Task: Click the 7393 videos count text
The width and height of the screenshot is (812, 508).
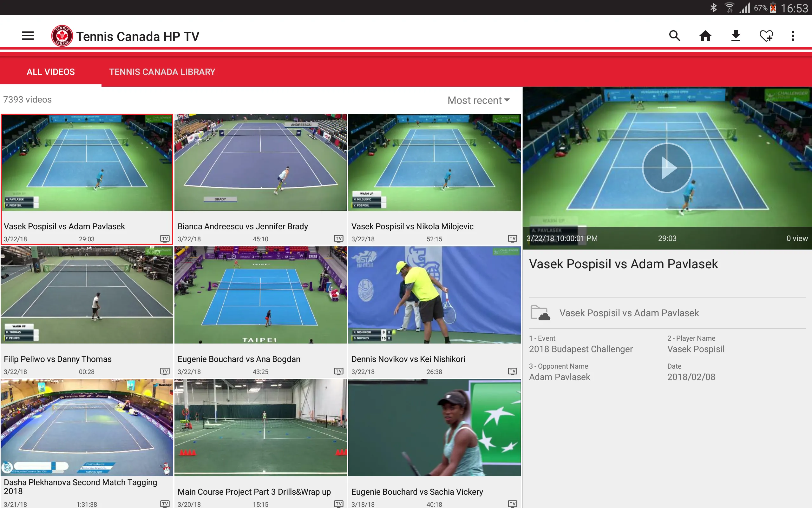Action: pos(27,99)
